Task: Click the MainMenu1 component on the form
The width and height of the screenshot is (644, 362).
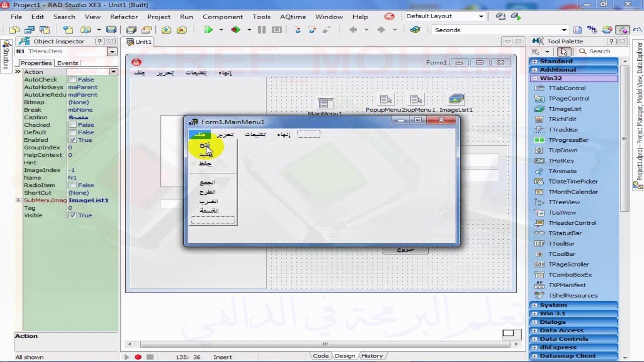Action: (x=325, y=103)
